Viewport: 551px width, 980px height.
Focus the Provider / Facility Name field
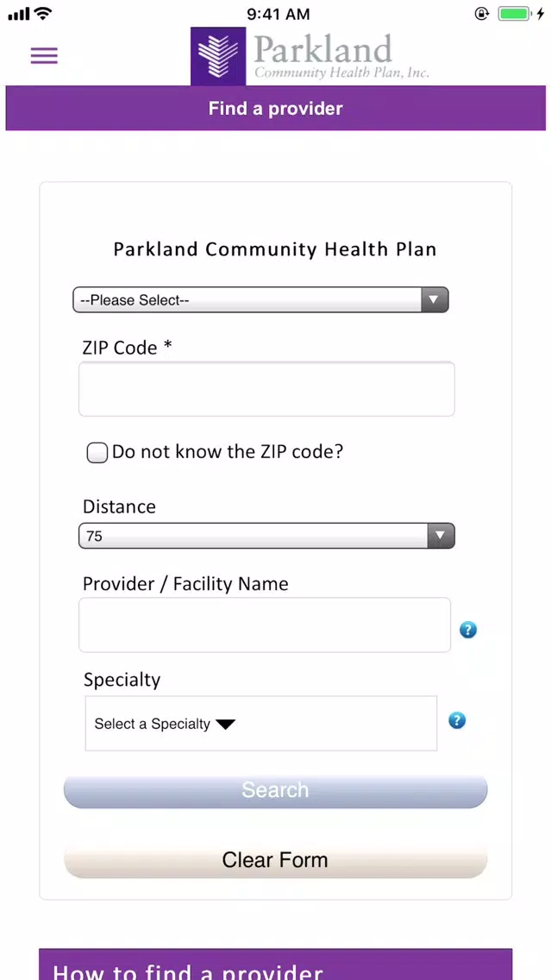tap(264, 625)
